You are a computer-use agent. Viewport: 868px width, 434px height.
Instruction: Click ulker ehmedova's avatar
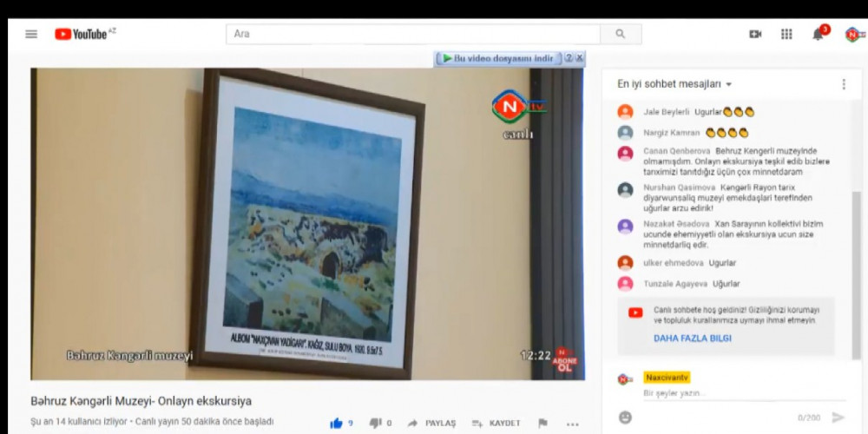[x=625, y=263]
